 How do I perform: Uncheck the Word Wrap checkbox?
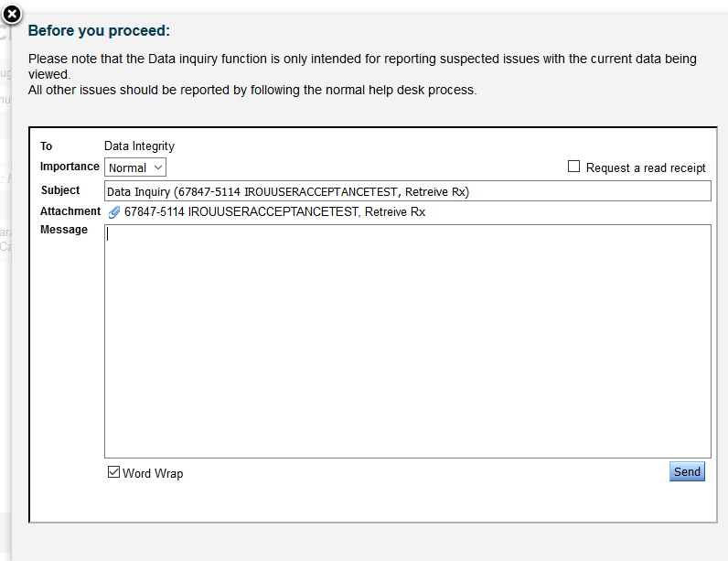coord(114,472)
